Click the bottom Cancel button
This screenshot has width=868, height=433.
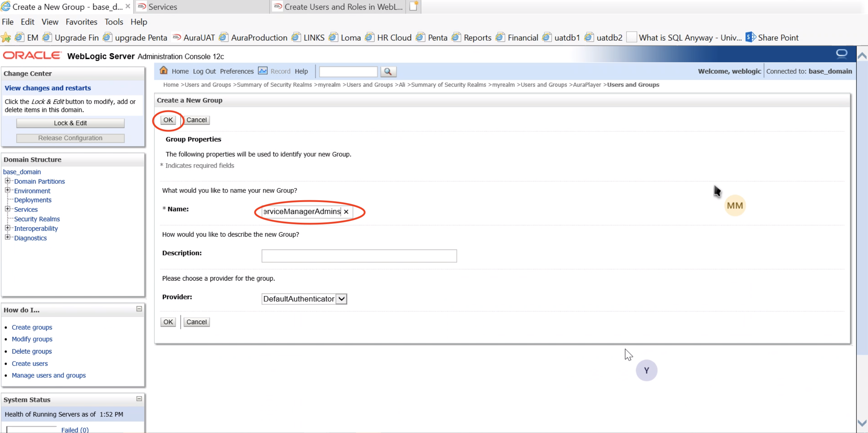point(196,322)
